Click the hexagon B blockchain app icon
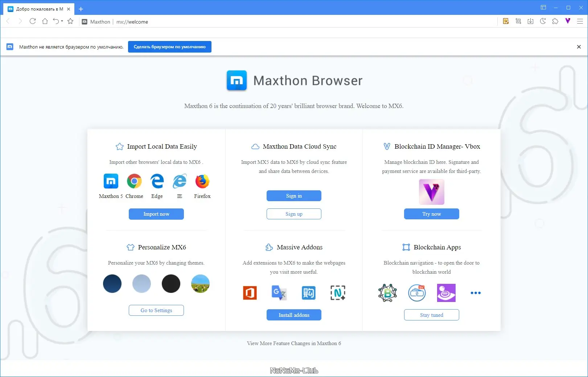 387,293
